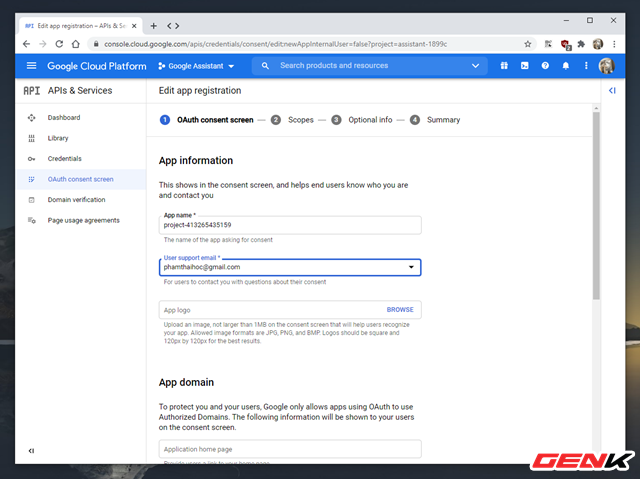Click the address bar URL

276,44
